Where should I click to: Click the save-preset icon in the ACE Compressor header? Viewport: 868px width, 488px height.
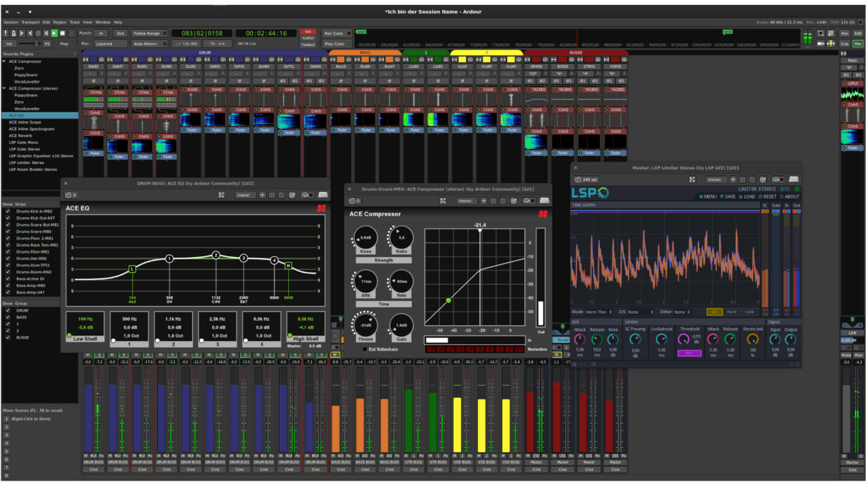[x=494, y=201]
